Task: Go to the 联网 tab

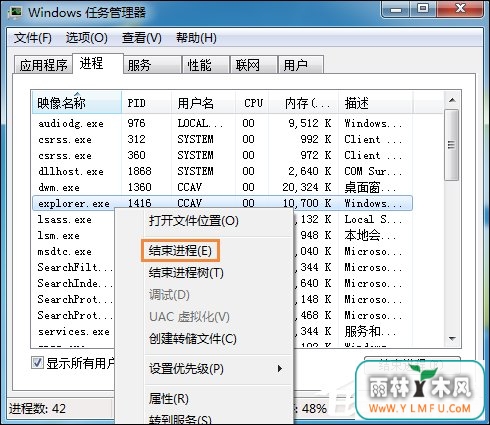Action: [x=254, y=65]
